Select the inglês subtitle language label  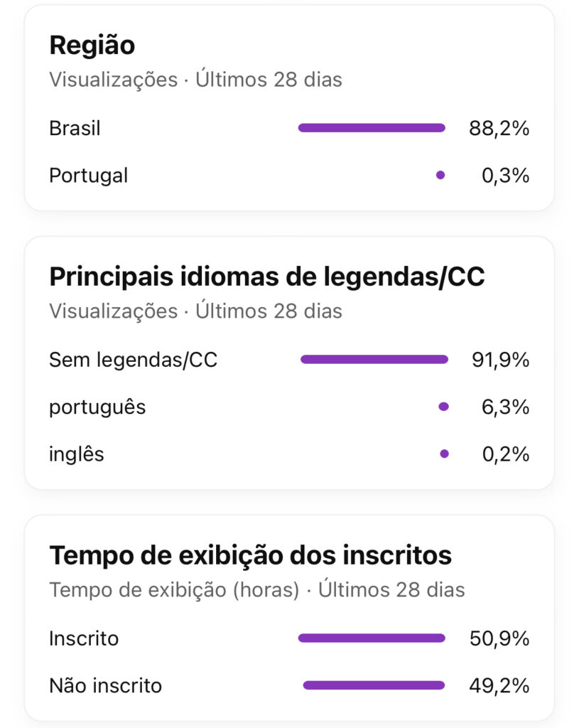[x=77, y=454]
